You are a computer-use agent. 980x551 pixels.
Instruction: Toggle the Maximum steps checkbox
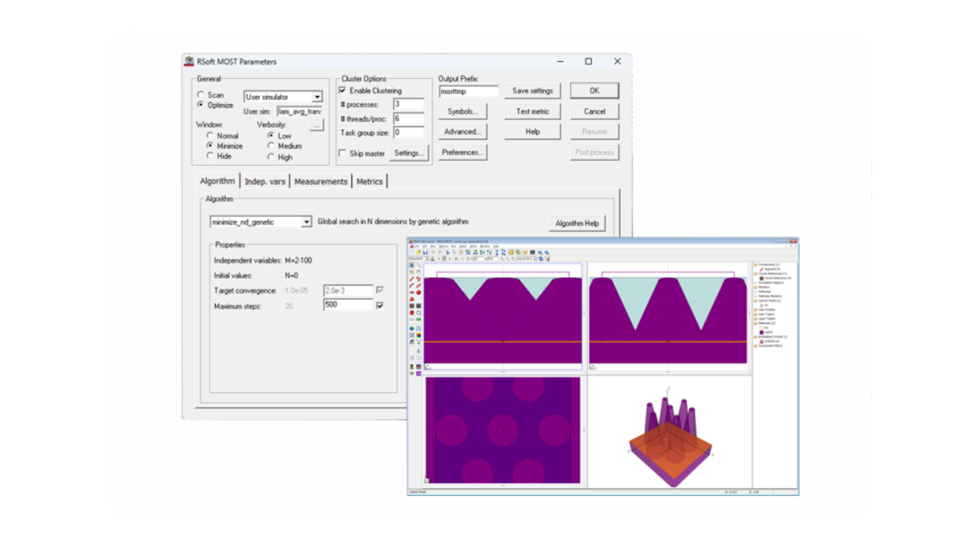pos(380,305)
